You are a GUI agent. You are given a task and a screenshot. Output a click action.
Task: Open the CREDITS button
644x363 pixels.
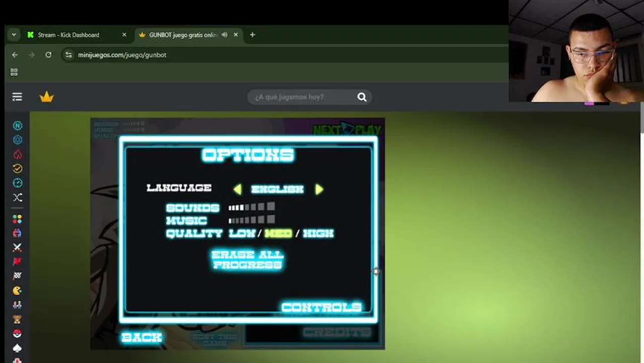[x=337, y=332]
